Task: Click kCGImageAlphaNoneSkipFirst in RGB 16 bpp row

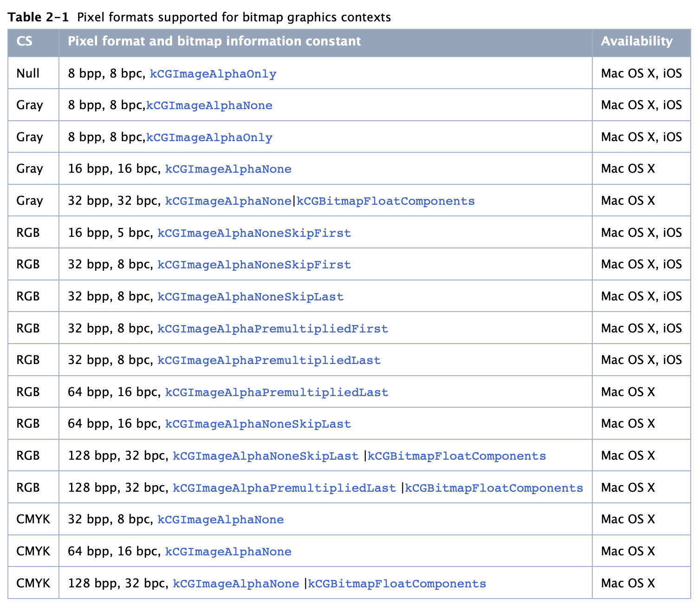Action: (254, 233)
